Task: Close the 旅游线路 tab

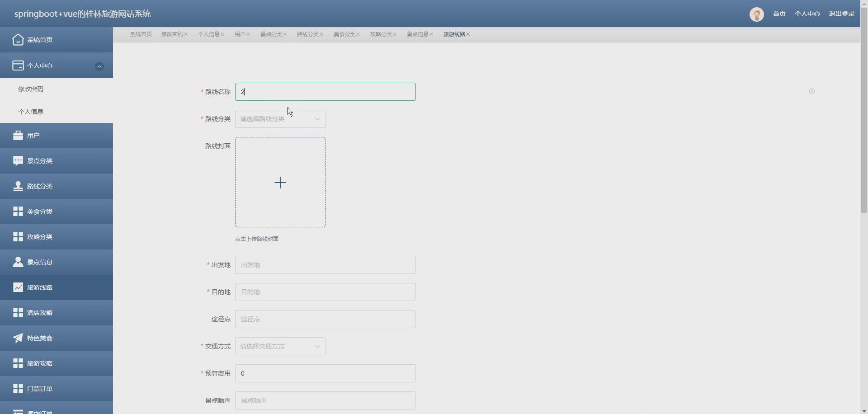Action: [x=468, y=34]
